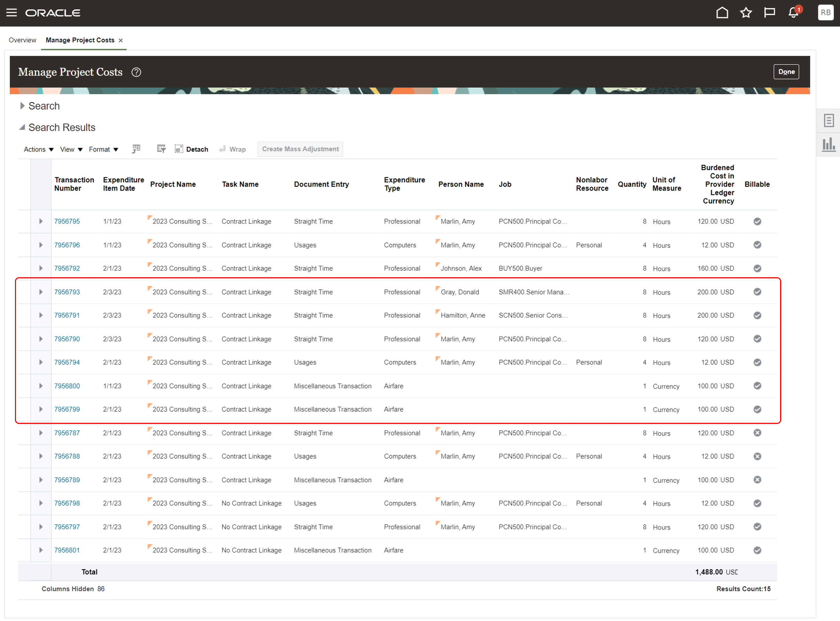Click billable check icon for 7956798
The width and height of the screenshot is (840, 621).
[x=757, y=503]
